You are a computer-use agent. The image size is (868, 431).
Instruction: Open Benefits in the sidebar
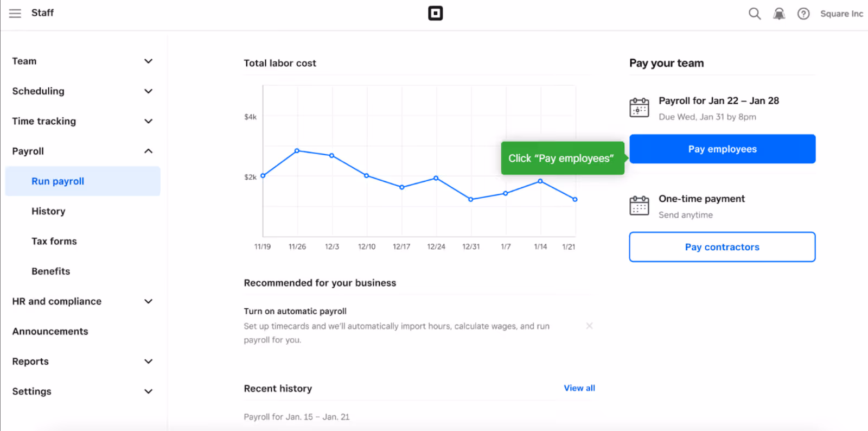[51, 271]
